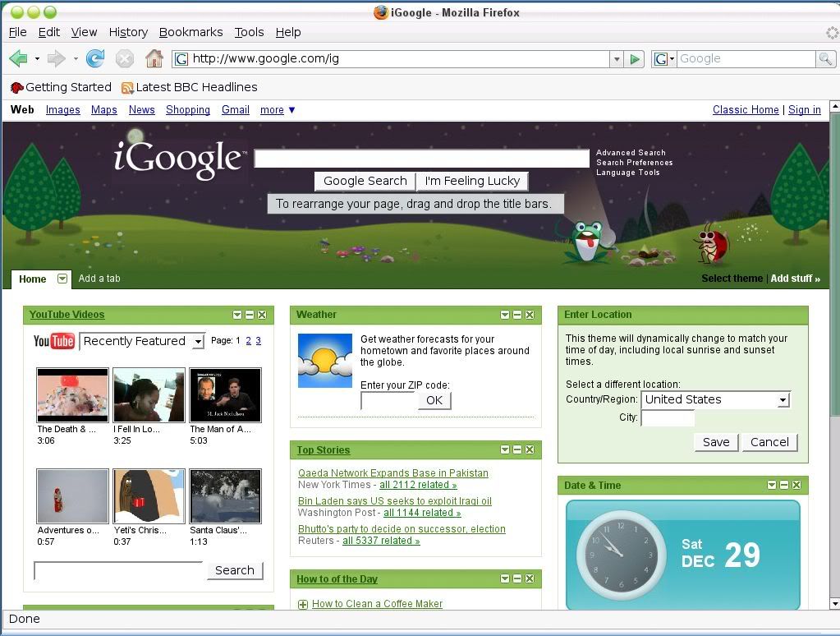This screenshot has width=840, height=636.
Task: Open the Qaeda Network Expands Base story link
Action: click(392, 473)
